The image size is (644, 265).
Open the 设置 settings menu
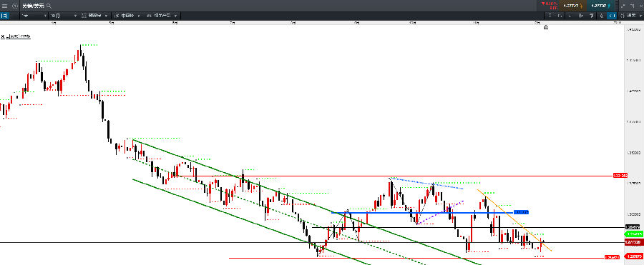point(630,16)
